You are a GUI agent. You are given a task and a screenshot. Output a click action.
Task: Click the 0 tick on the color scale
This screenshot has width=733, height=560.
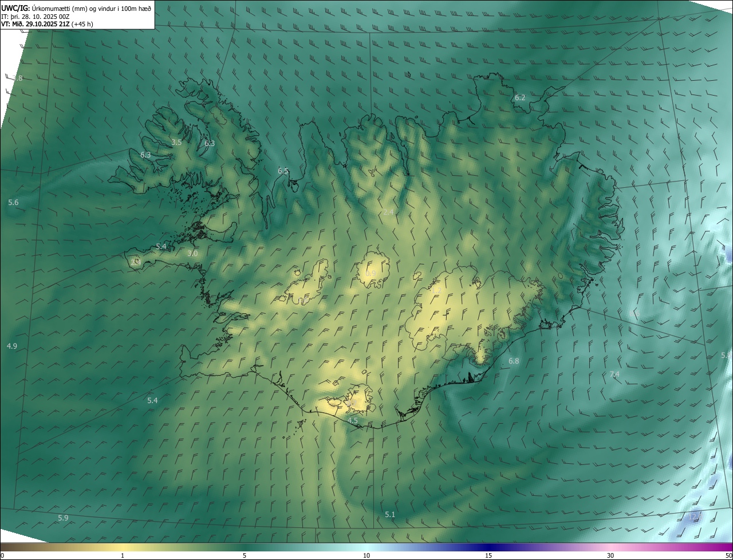click(2, 555)
